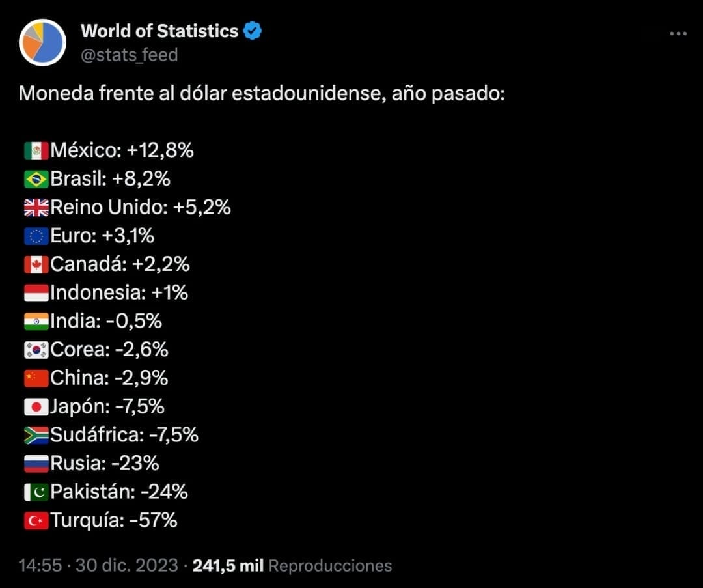Click the Pakistan flag emoji
703x588 pixels.
point(36,492)
